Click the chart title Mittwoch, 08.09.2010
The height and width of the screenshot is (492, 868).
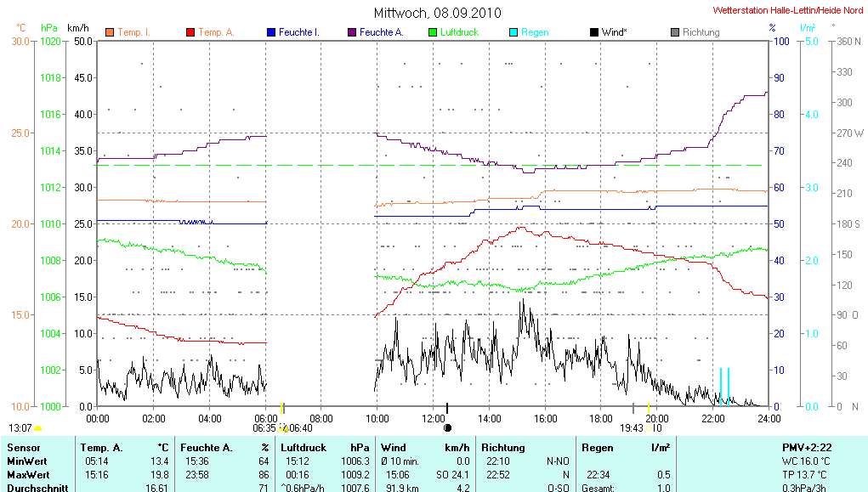[437, 13]
